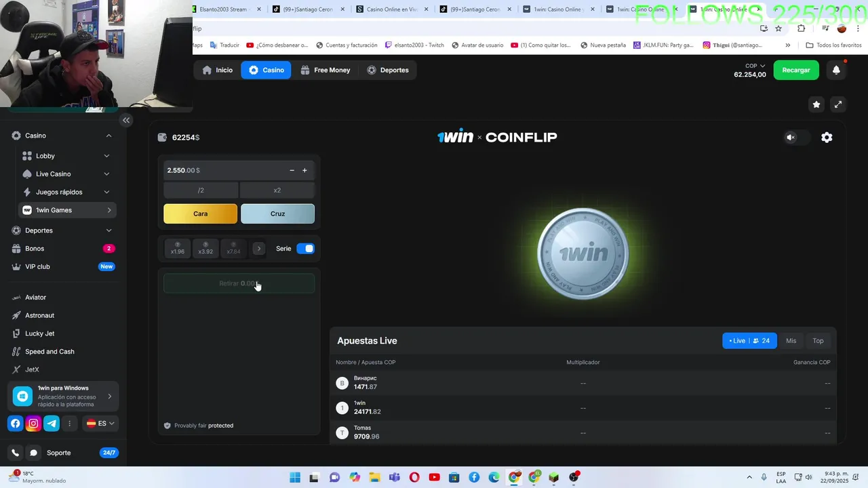Toggle game sound mute switch

click(797, 138)
